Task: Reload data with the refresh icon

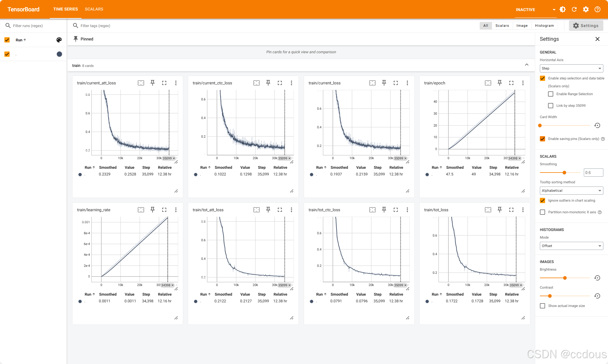Action: pos(574,9)
